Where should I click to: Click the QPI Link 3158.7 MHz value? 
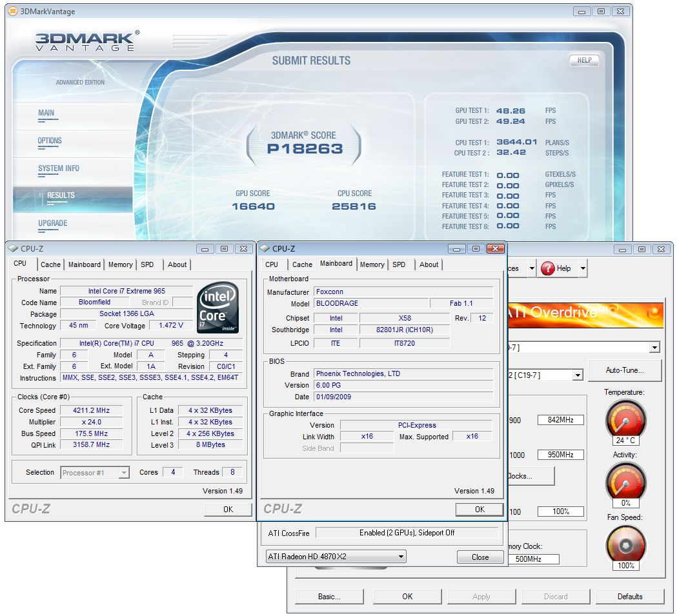tap(91, 444)
